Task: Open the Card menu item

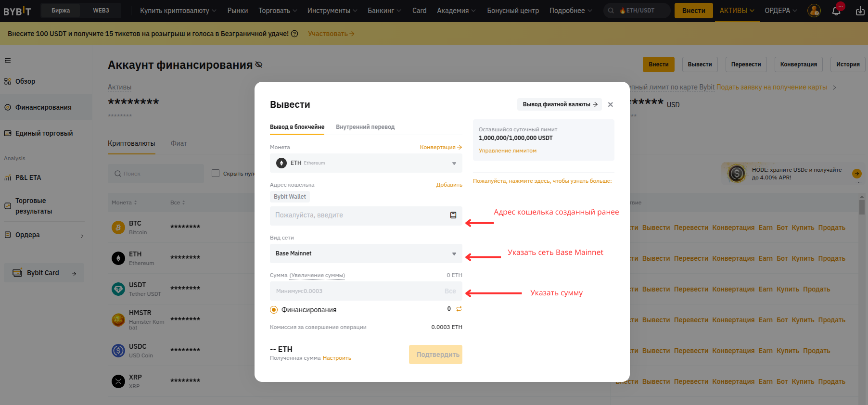Action: [x=419, y=11]
